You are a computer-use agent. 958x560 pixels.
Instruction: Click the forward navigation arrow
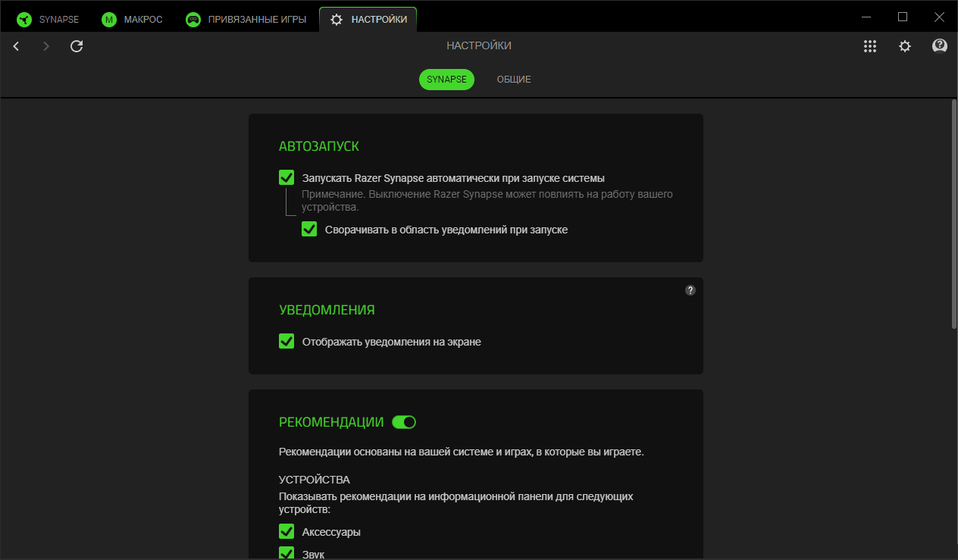coord(46,46)
